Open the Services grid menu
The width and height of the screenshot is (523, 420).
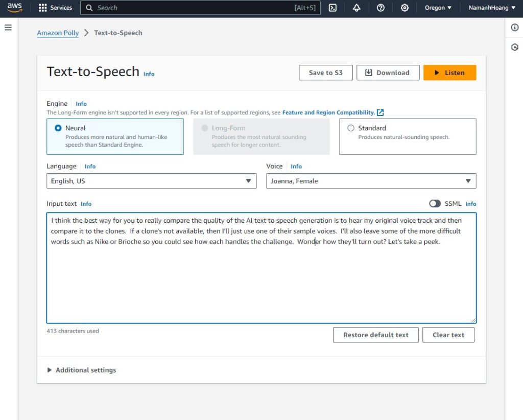tap(43, 8)
